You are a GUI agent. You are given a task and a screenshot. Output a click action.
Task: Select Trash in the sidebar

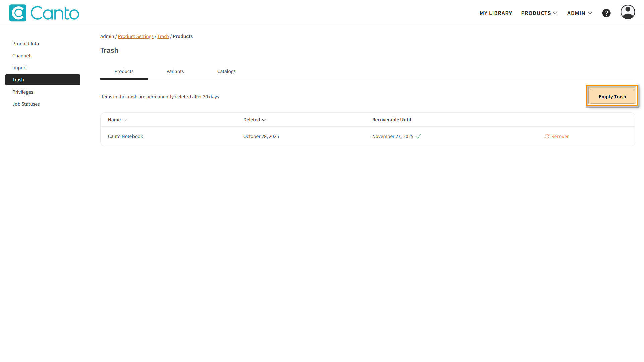(x=43, y=80)
